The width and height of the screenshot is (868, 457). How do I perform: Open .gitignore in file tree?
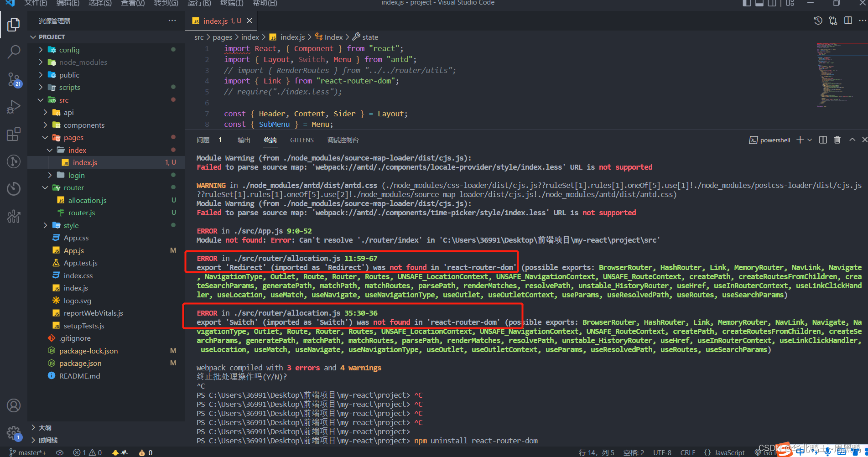pyautogui.click(x=106, y=338)
